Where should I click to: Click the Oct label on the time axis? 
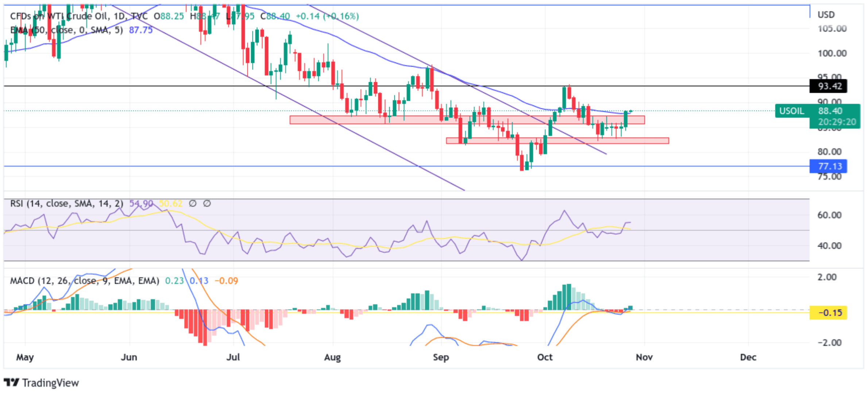[545, 357]
